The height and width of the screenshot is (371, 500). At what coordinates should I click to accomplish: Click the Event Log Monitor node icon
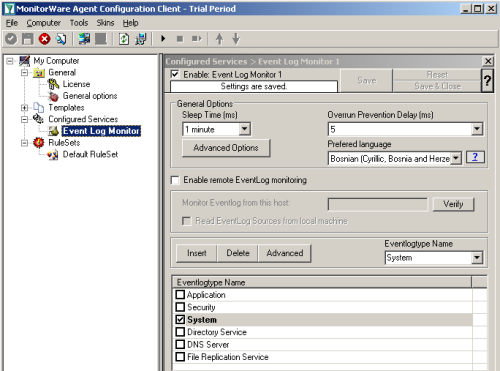pos(53,131)
